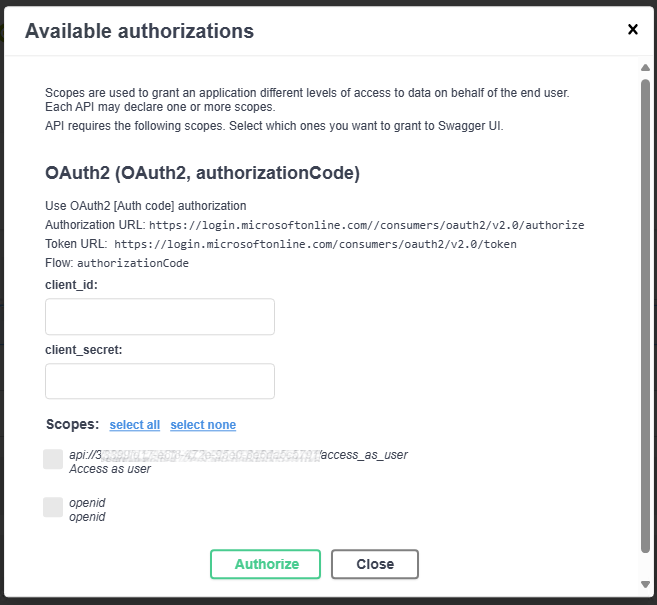Viewport: 657px width, 605px height.
Task: Focus the client_id input field
Action: click(160, 317)
